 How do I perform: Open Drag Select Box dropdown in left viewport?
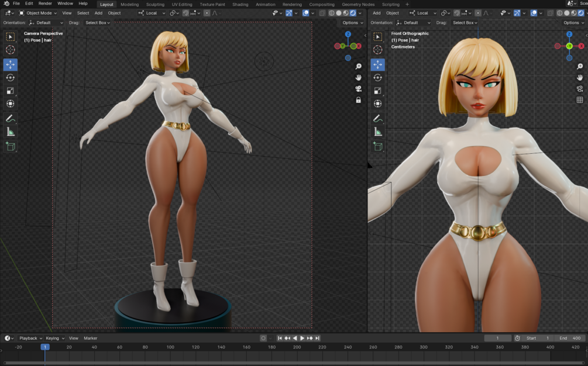[98, 23]
